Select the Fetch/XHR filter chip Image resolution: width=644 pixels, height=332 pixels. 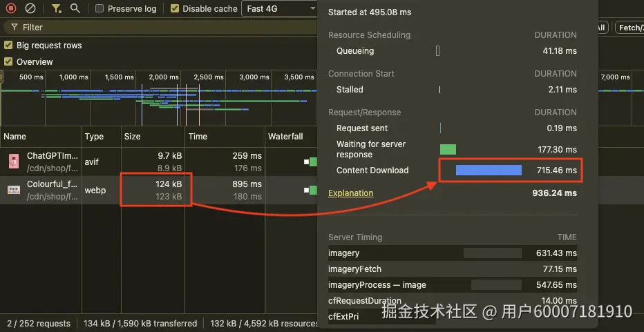[629, 28]
